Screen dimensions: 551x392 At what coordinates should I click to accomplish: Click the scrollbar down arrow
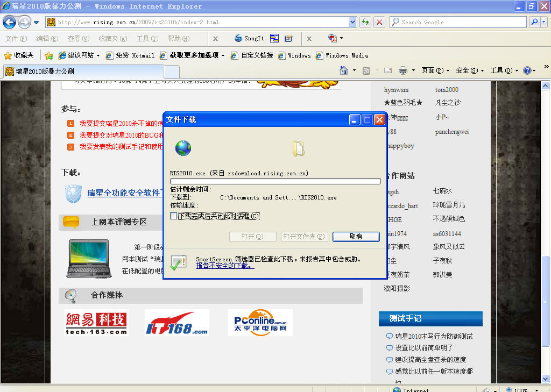546,379
